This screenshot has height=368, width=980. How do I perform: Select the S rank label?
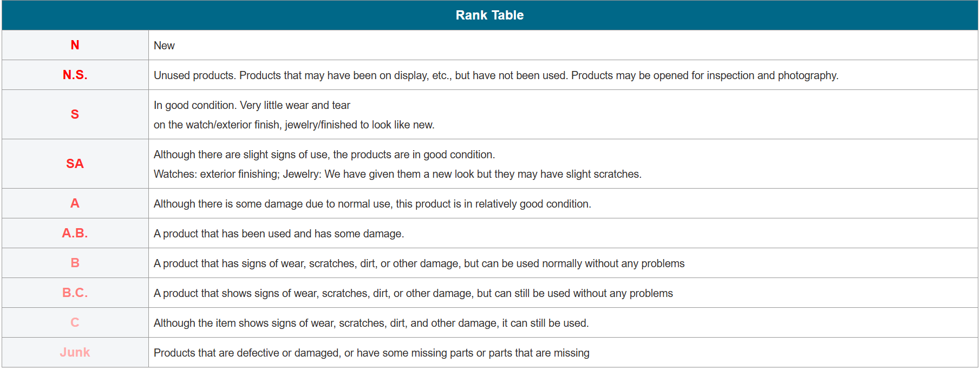(x=75, y=114)
